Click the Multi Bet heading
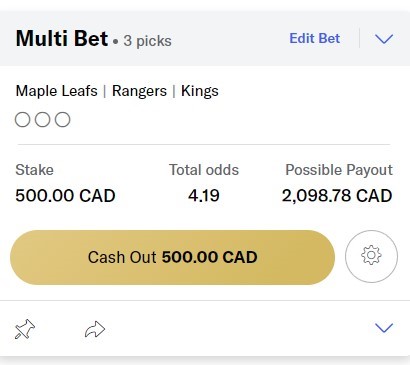 tap(62, 38)
